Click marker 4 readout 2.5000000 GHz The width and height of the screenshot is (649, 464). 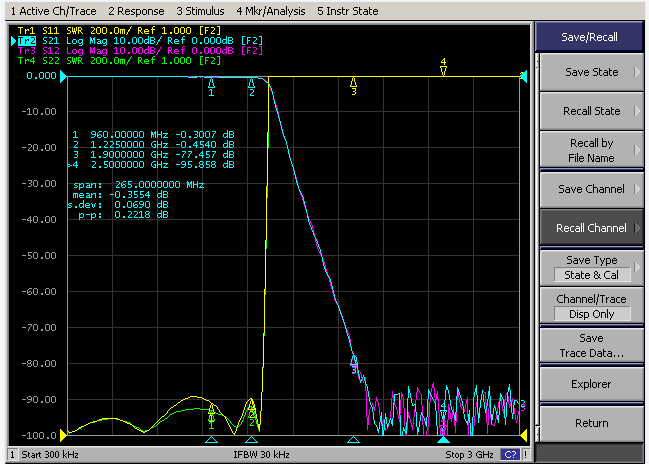point(151,164)
